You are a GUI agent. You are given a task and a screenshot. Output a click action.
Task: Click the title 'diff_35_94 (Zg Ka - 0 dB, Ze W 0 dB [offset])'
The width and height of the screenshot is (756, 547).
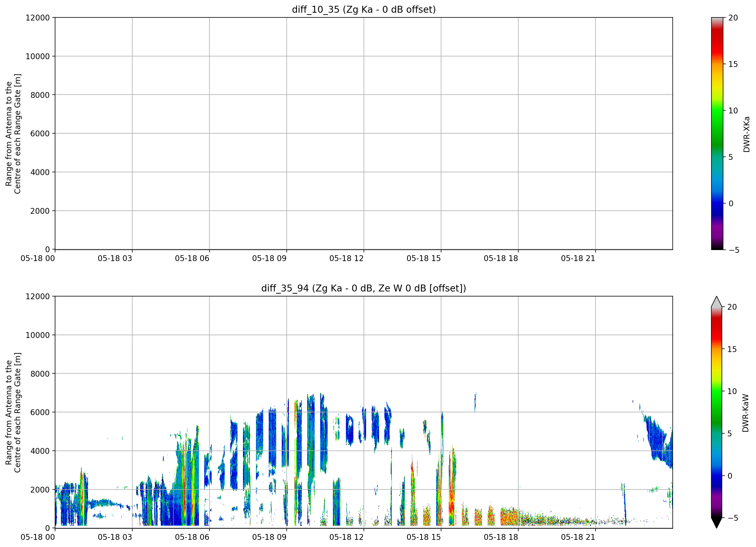pyautogui.click(x=364, y=288)
